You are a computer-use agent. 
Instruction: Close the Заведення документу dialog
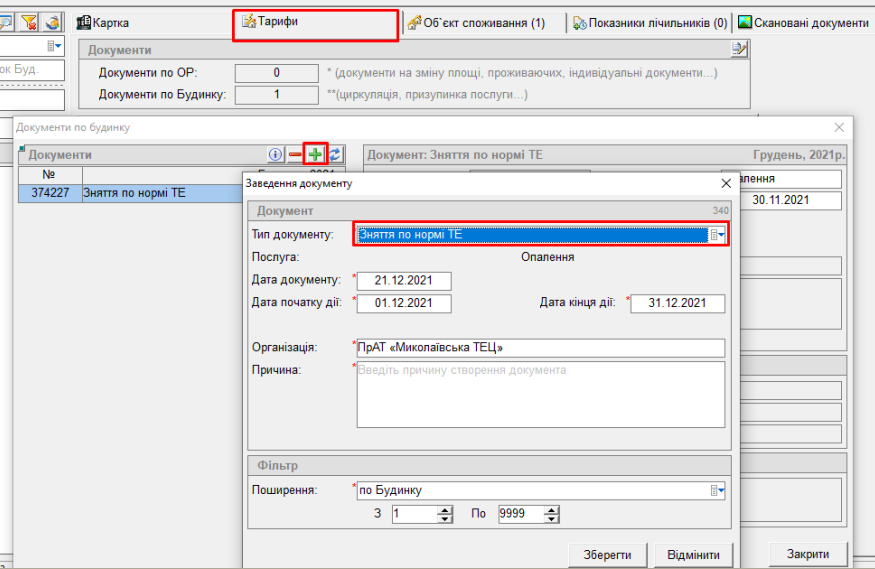[726, 184]
